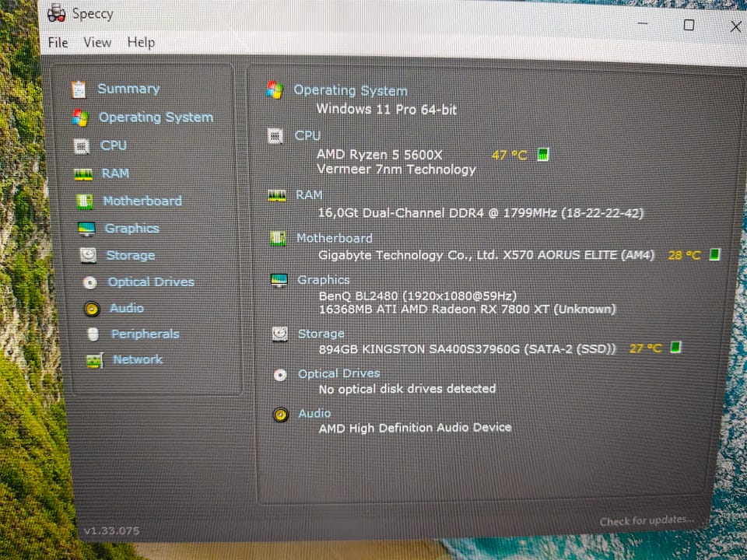Click the Audio speaker icon in summary pane

pyautogui.click(x=281, y=415)
